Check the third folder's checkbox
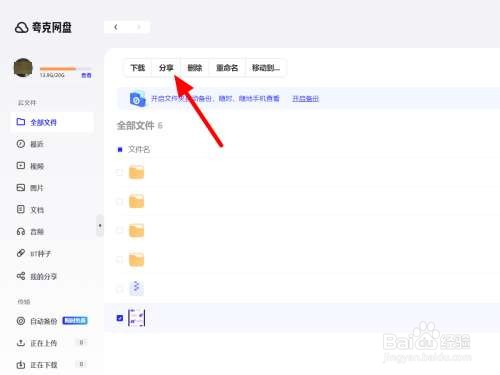500x375 pixels. 119,230
